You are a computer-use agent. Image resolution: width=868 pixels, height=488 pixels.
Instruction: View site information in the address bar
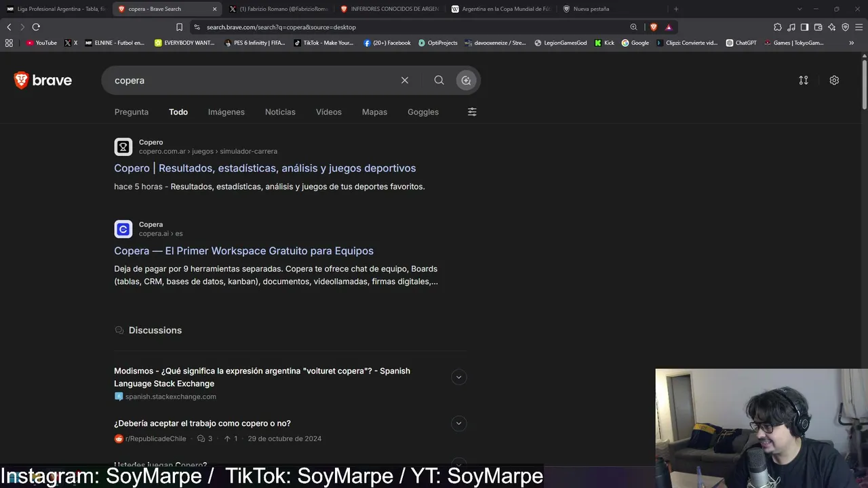tap(197, 27)
